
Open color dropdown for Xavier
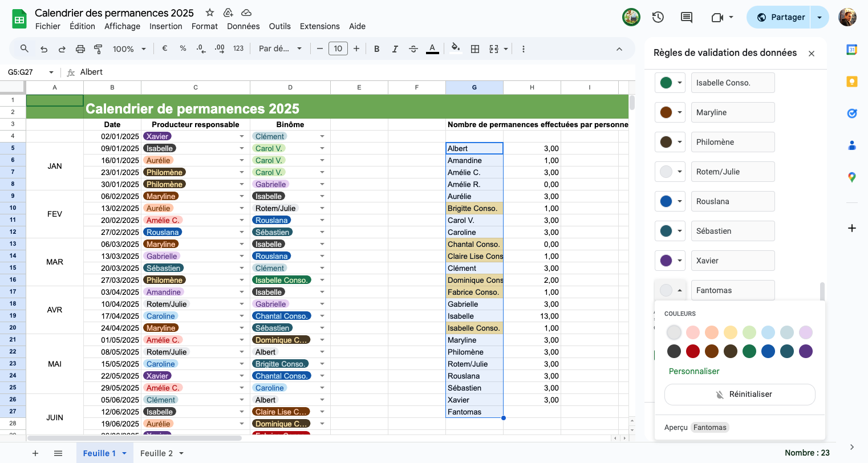point(670,261)
